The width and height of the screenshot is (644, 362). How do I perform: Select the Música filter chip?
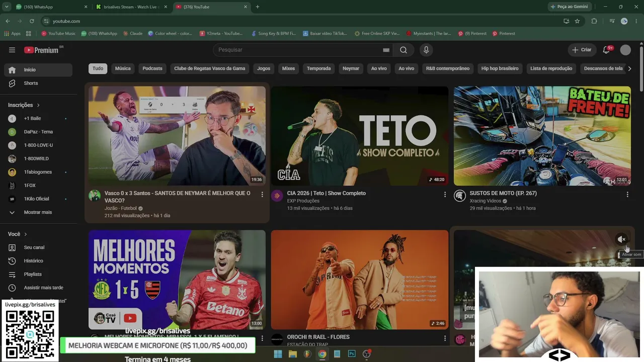(x=123, y=68)
